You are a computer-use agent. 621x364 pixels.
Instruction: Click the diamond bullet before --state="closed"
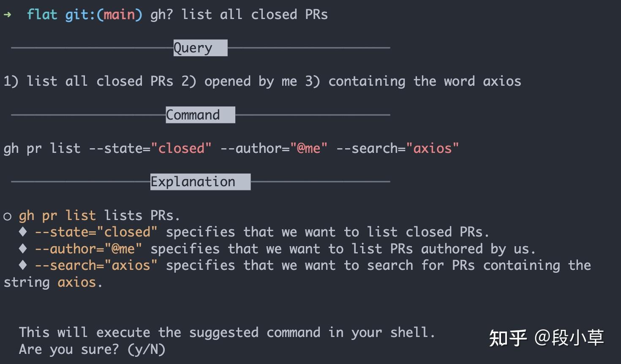tap(23, 232)
